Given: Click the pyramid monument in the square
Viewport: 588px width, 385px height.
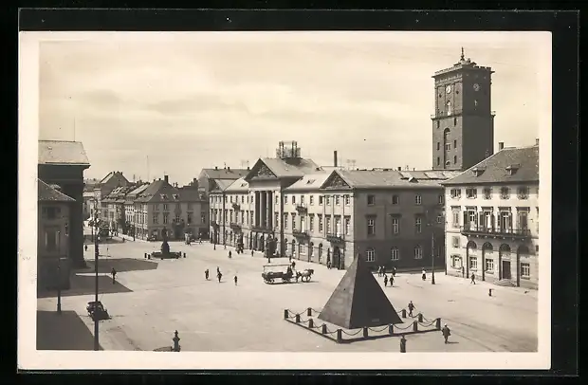Looking at the screenshot, I should [358, 296].
